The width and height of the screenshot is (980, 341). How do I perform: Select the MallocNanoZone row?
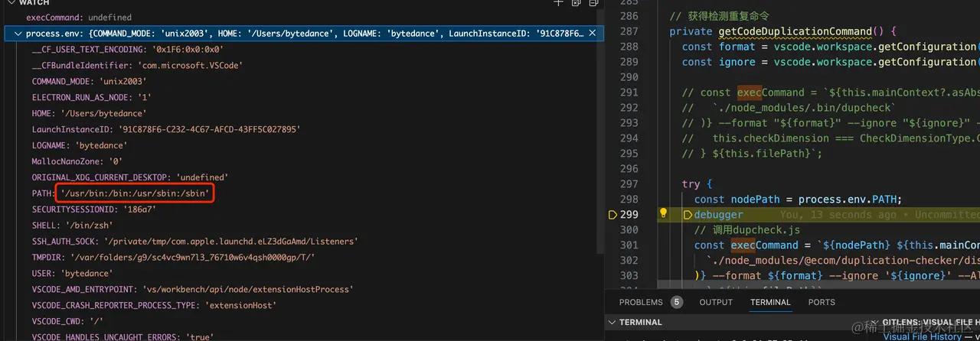(x=302, y=161)
